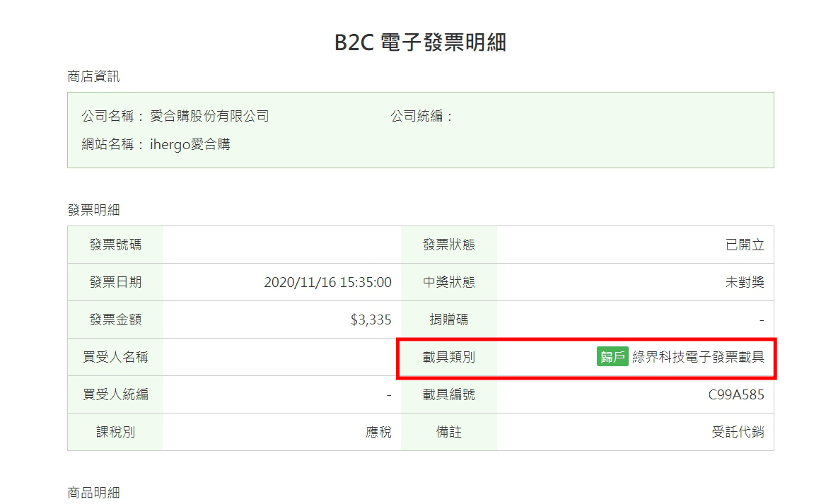
Task: Click the 發票號碼 header cell
Action: pyautogui.click(x=115, y=245)
